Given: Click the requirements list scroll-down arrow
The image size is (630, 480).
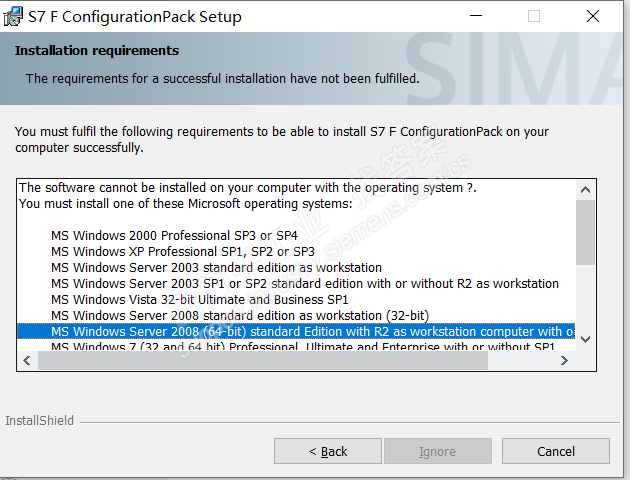Looking at the screenshot, I should coord(585,339).
